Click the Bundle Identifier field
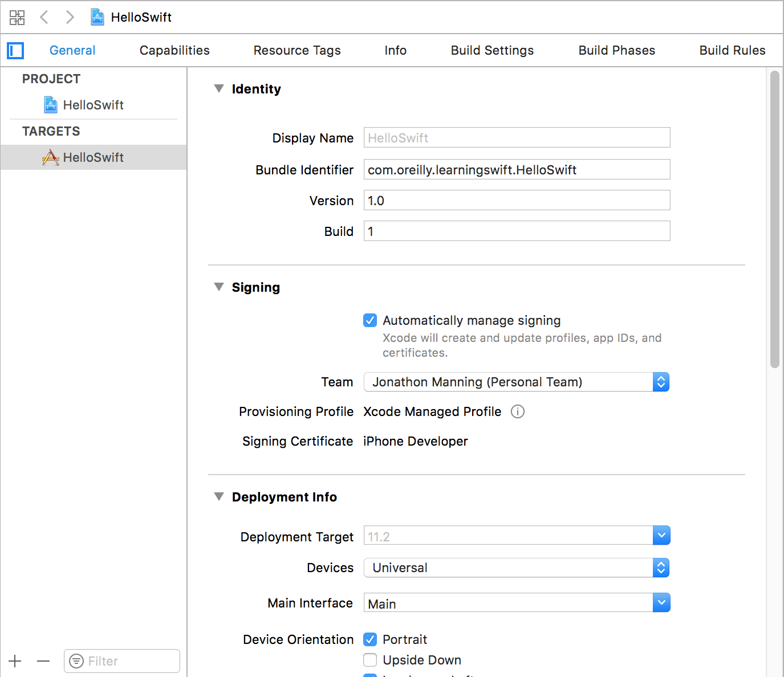This screenshot has height=677, width=784. (517, 169)
